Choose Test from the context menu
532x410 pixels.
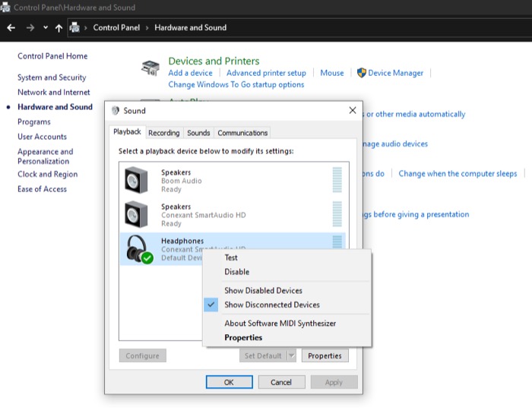[231, 257]
